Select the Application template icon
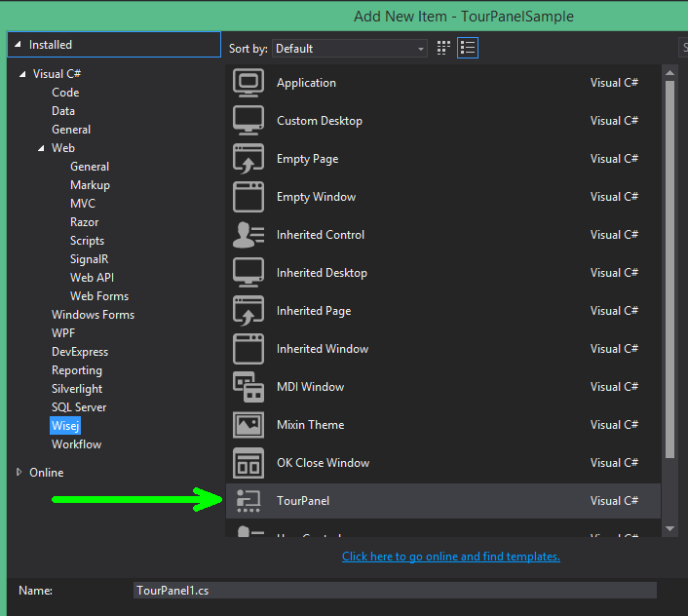The image size is (688, 616). pyautogui.click(x=248, y=83)
